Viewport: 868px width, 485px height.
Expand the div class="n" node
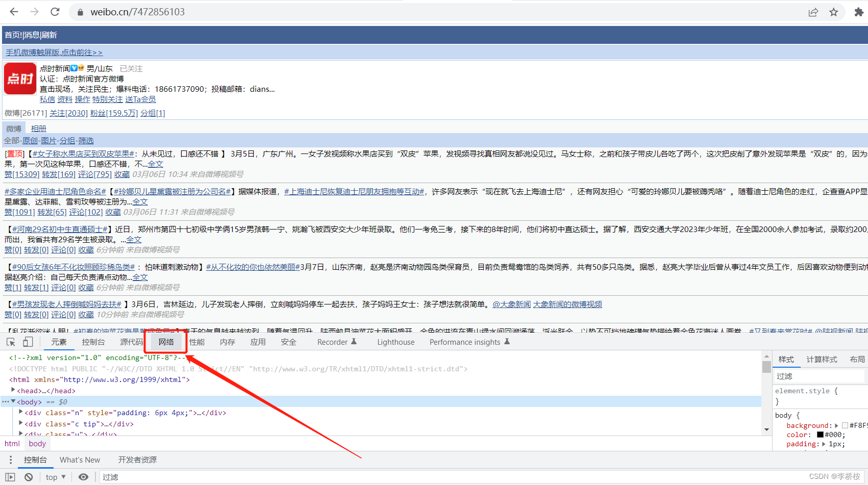pyautogui.click(x=21, y=412)
